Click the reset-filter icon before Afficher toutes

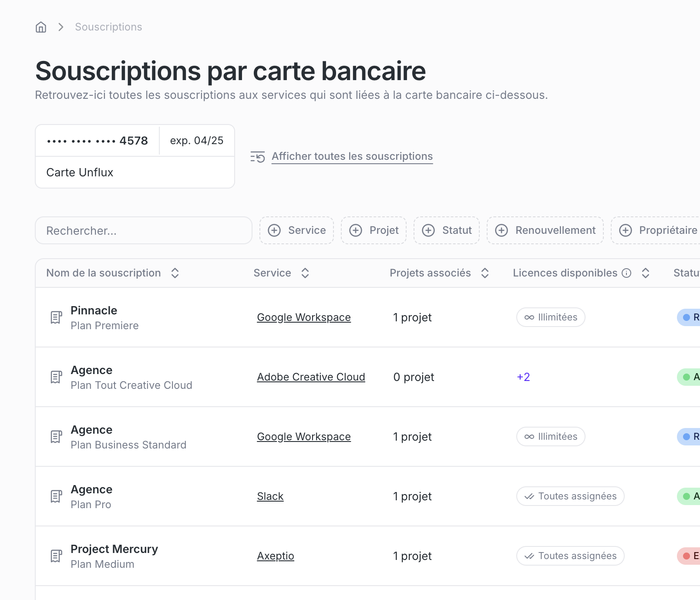coord(258,157)
